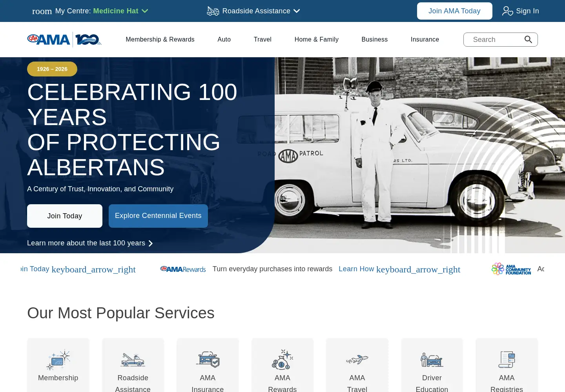Click the search magnifier icon
The height and width of the screenshot is (392, 565).
point(528,40)
